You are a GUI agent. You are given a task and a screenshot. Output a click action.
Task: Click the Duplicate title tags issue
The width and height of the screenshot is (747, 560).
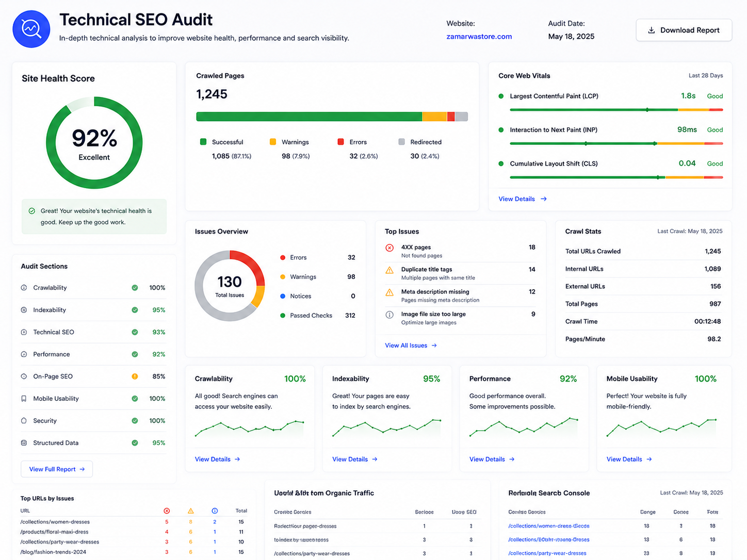[427, 270]
